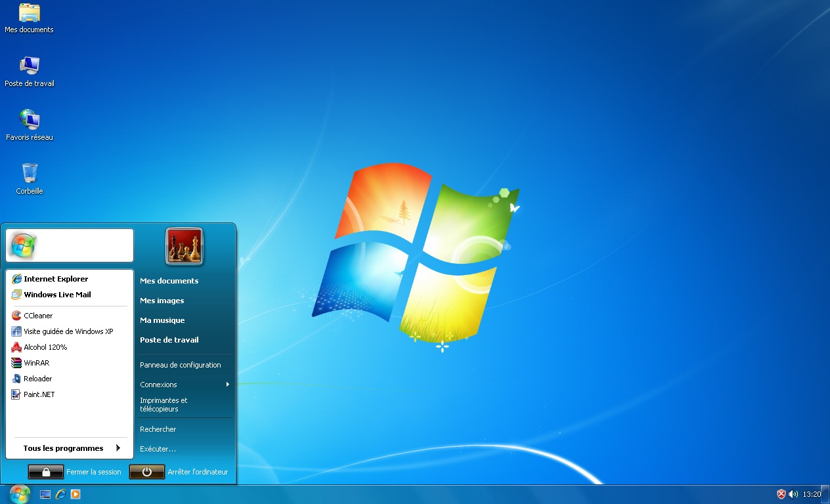This screenshot has height=504, width=830.
Task: Open Favoris réseau desktop icon
Action: [x=29, y=126]
